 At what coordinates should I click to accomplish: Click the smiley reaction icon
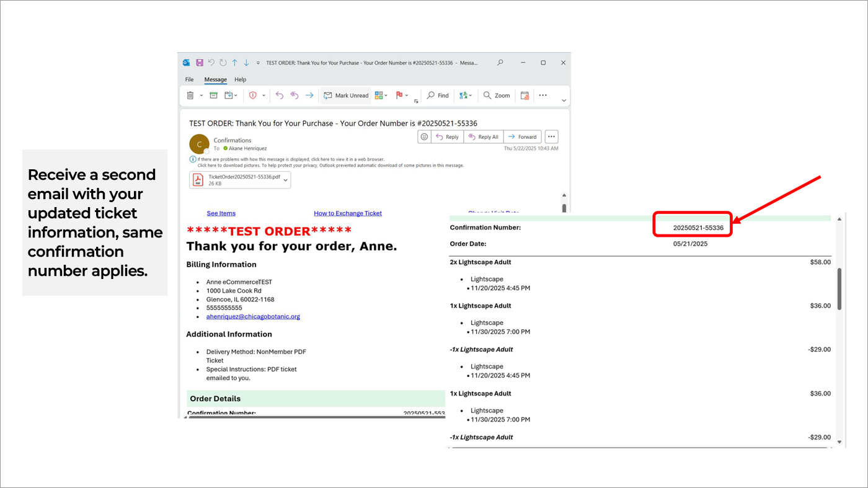[x=424, y=137]
